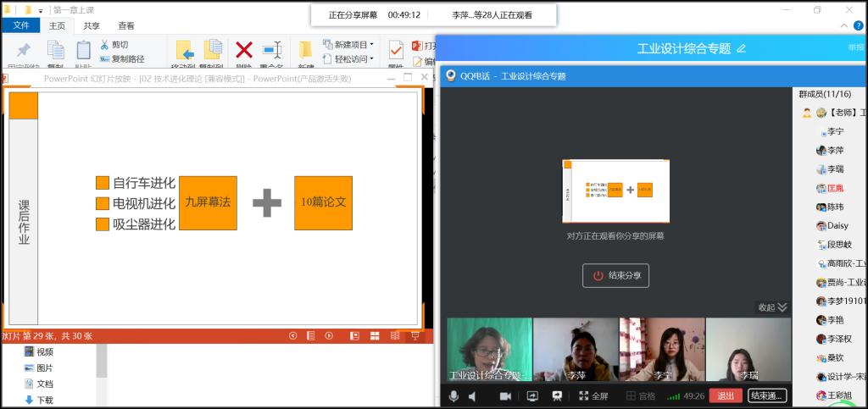The height and width of the screenshot is (409, 868).
Task: Collapse the video strip with 收起
Action: (771, 307)
